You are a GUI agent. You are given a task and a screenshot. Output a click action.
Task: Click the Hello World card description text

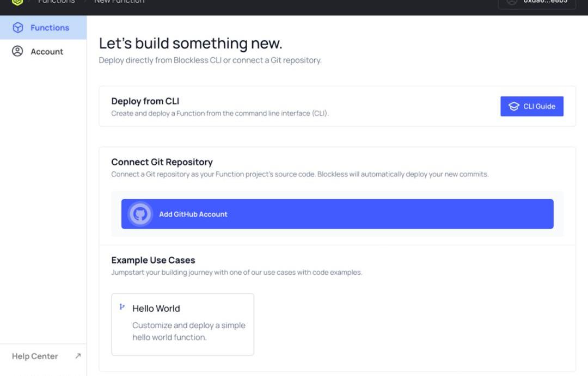188,331
